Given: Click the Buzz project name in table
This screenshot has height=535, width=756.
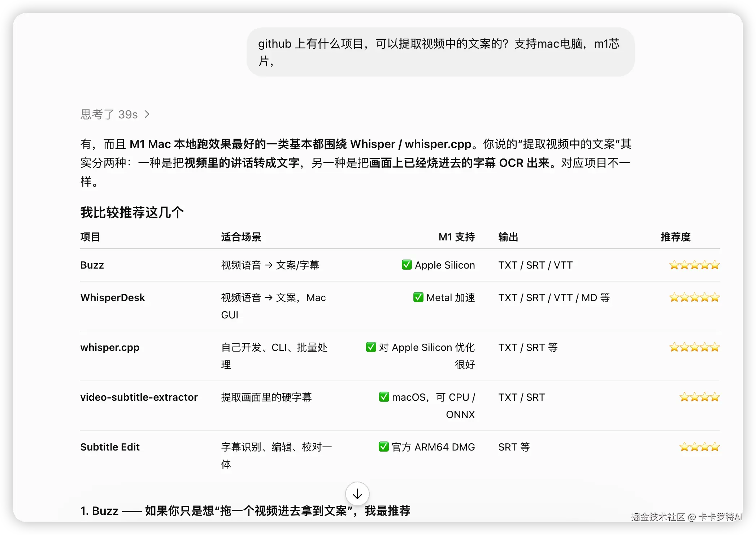Looking at the screenshot, I should (x=92, y=265).
